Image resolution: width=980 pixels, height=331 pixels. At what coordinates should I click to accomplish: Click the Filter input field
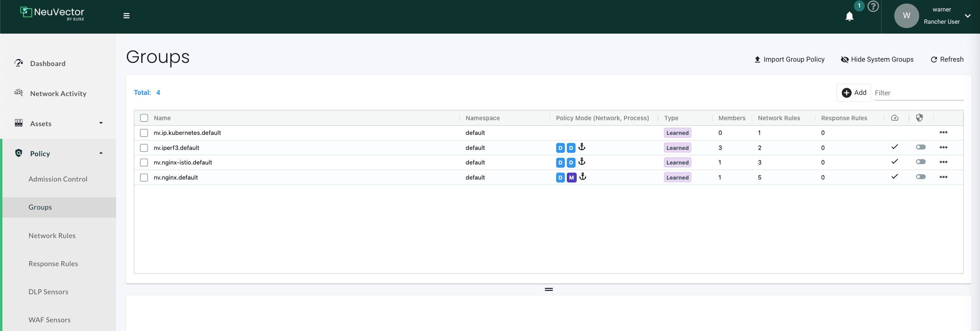point(918,93)
